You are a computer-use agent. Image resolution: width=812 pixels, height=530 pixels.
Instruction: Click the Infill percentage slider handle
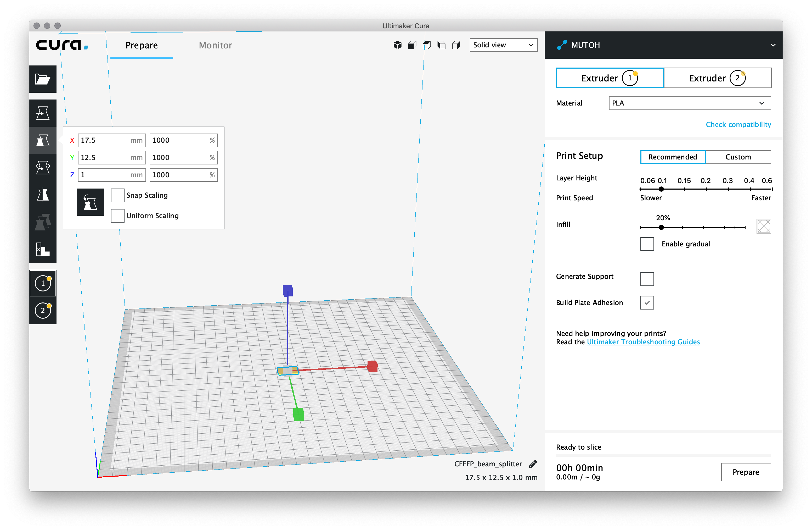click(x=661, y=227)
